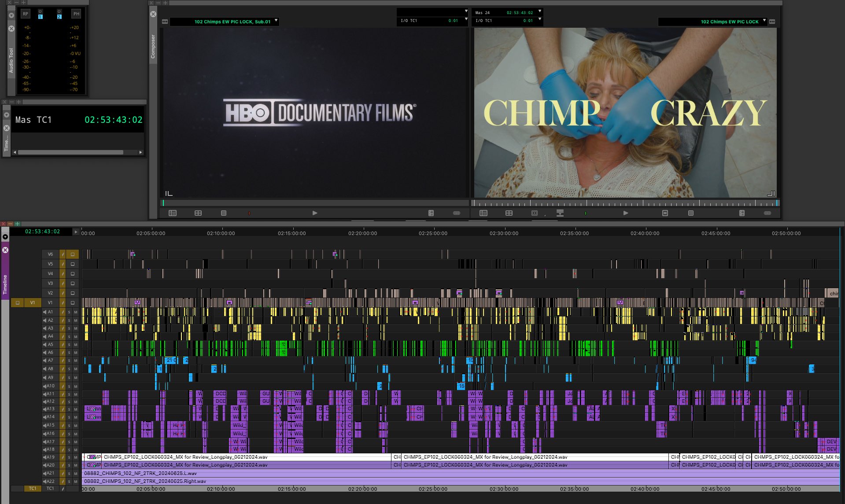Click the Composer panel tab
This screenshot has width=845, height=504.
point(153,46)
